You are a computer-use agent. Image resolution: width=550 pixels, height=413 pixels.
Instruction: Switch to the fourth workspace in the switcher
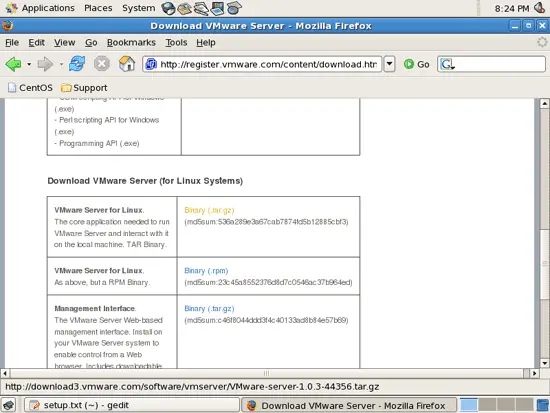(x=524, y=405)
